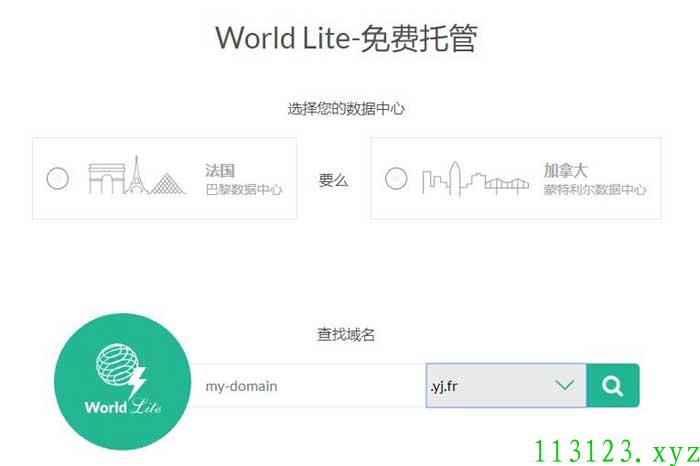This screenshot has height=466, width=700.
Task: Click the Montreal skyline illustration
Action: (475, 179)
